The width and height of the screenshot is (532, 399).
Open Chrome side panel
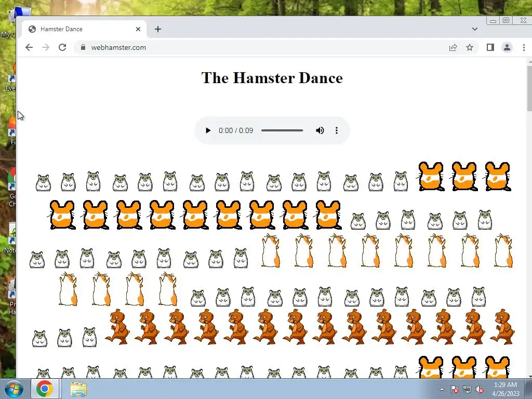click(490, 47)
